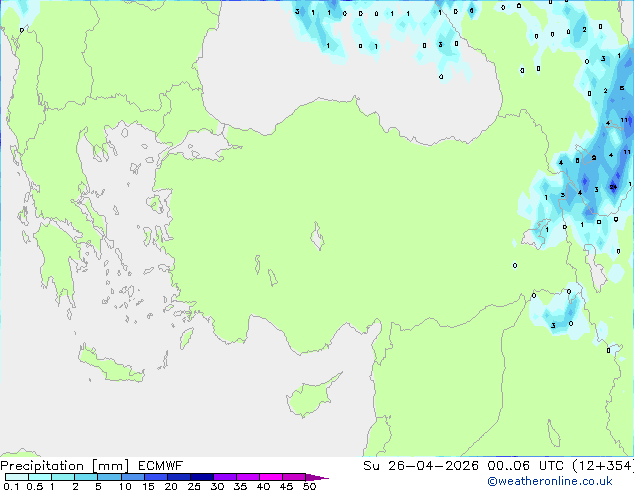
Task: Choose the 15–20 mm blue swatch
Action: tap(155, 477)
